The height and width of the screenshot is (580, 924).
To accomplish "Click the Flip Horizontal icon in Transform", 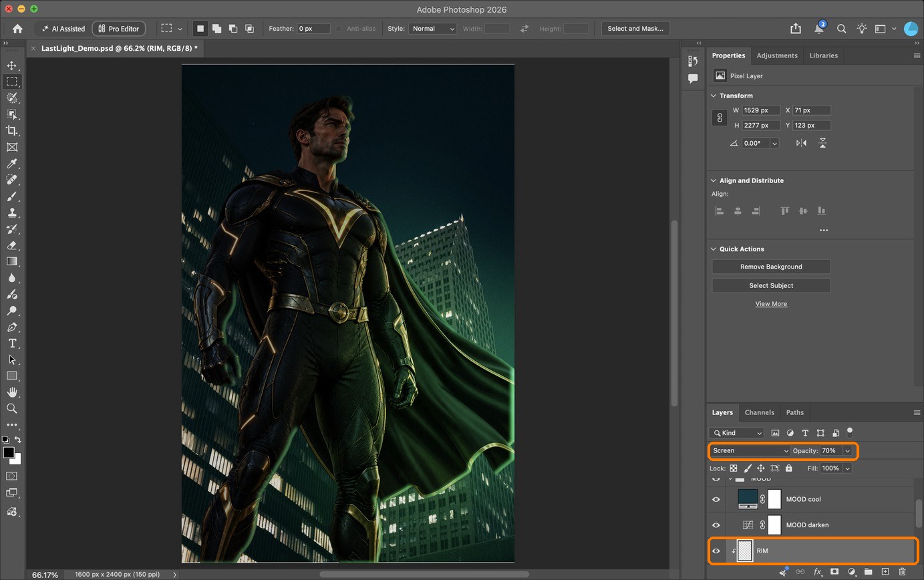I will pos(801,143).
